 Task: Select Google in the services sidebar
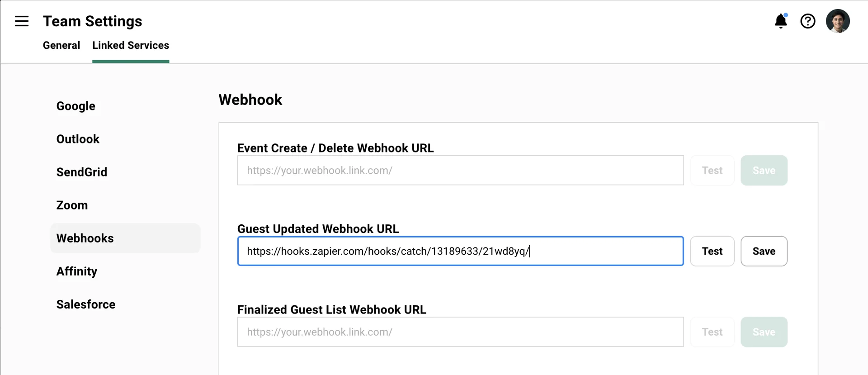[75, 106]
